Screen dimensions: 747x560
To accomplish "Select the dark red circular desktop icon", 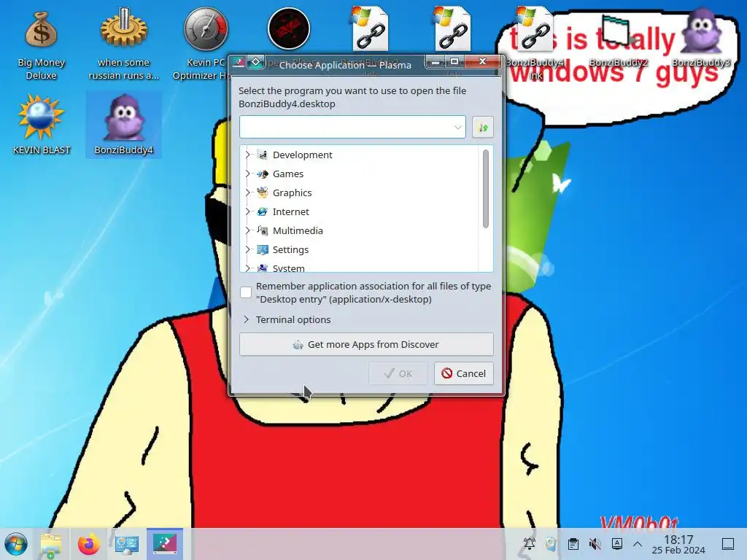I will 289,28.
